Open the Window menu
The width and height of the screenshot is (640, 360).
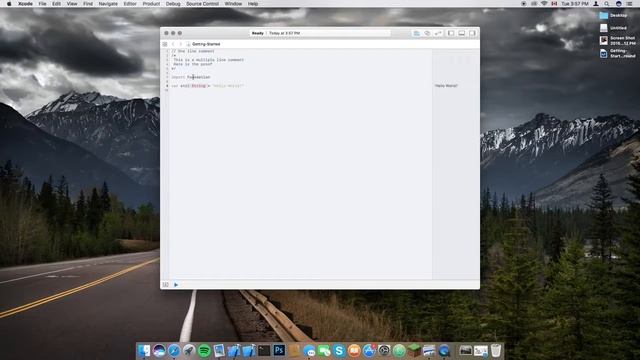pyautogui.click(x=233, y=4)
